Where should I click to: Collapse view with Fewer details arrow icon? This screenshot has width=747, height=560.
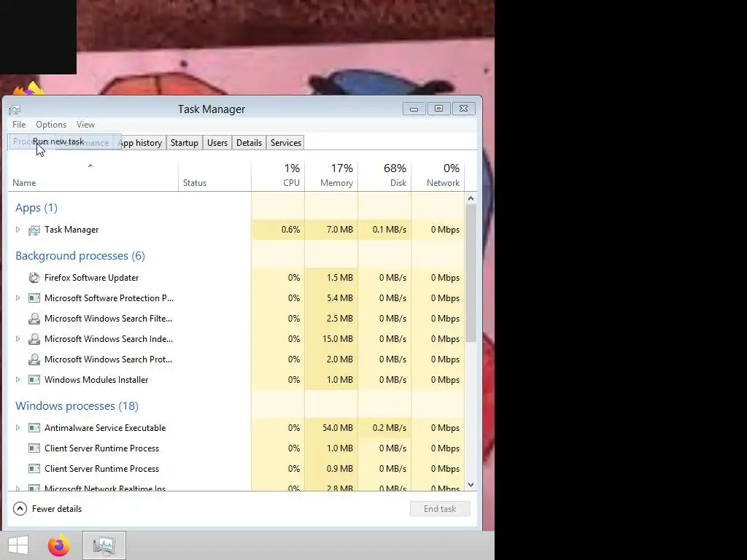(20, 508)
